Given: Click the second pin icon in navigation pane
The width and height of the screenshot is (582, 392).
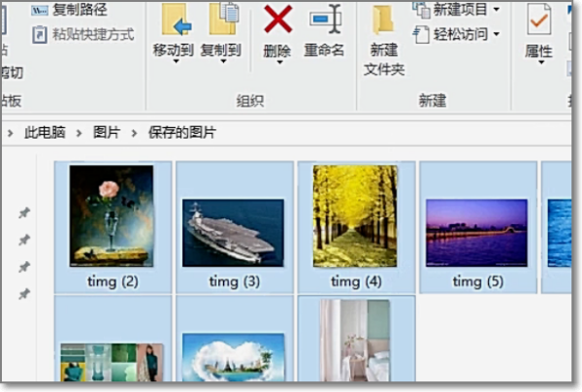Looking at the screenshot, I should click(24, 240).
